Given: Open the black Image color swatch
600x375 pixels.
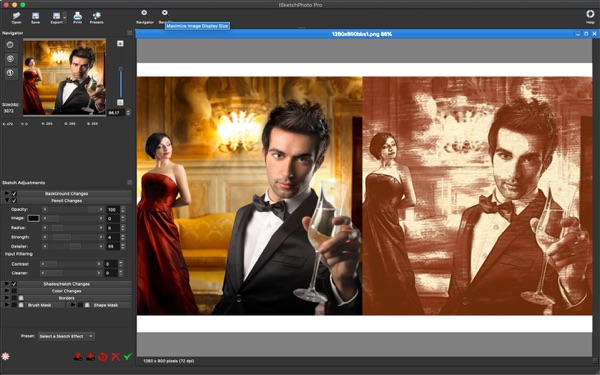Looking at the screenshot, I should (x=33, y=218).
